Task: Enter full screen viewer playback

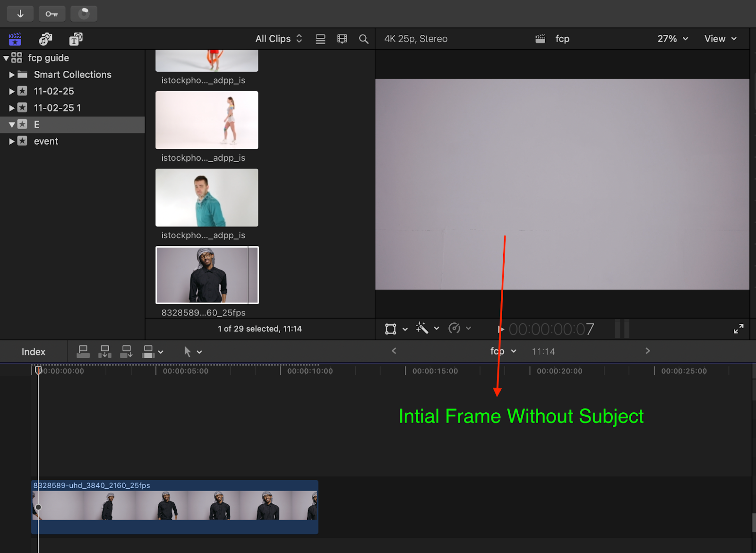Action: [x=739, y=329]
